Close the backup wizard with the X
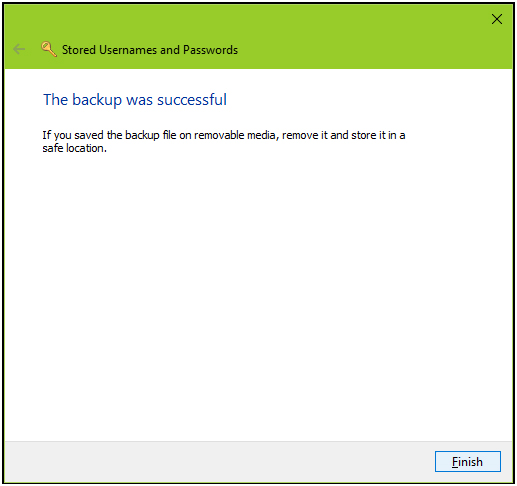Viewport: 517px width, 486px height. (497, 19)
